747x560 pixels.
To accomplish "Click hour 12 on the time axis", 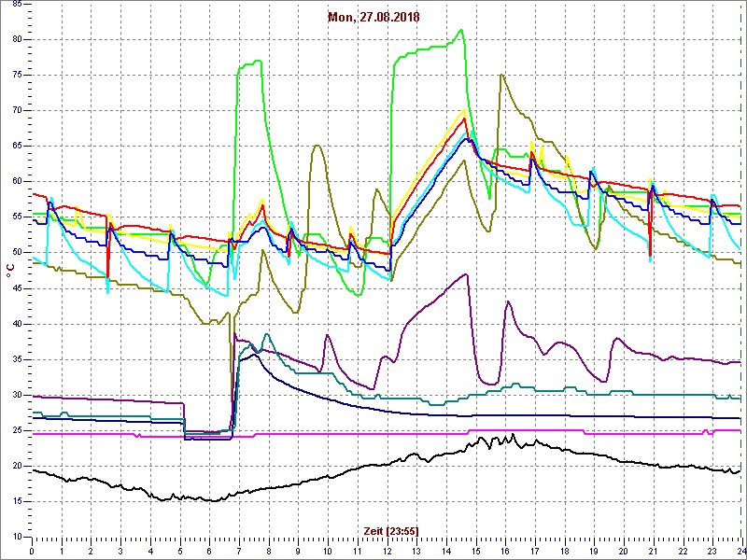I will (x=387, y=551).
